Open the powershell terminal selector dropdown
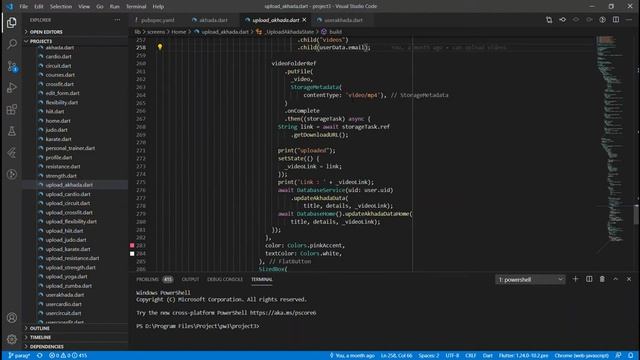 530,280
